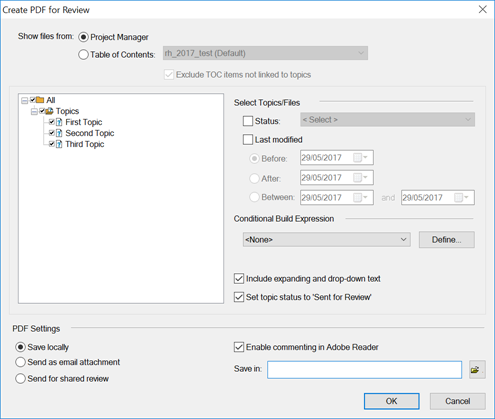Click the First Topic file icon
Viewport: 495px width, 419px height.
59,122
